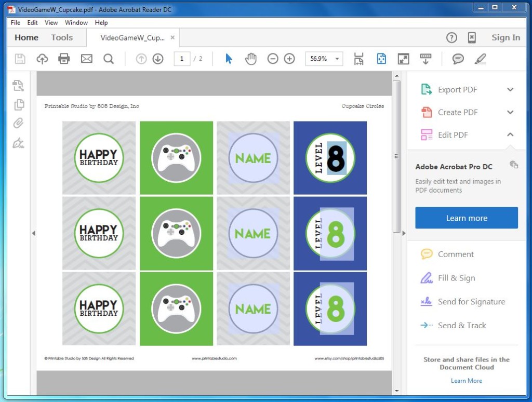Image resolution: width=532 pixels, height=402 pixels.
Task: Activate the Hand pan tool
Action: click(x=251, y=59)
